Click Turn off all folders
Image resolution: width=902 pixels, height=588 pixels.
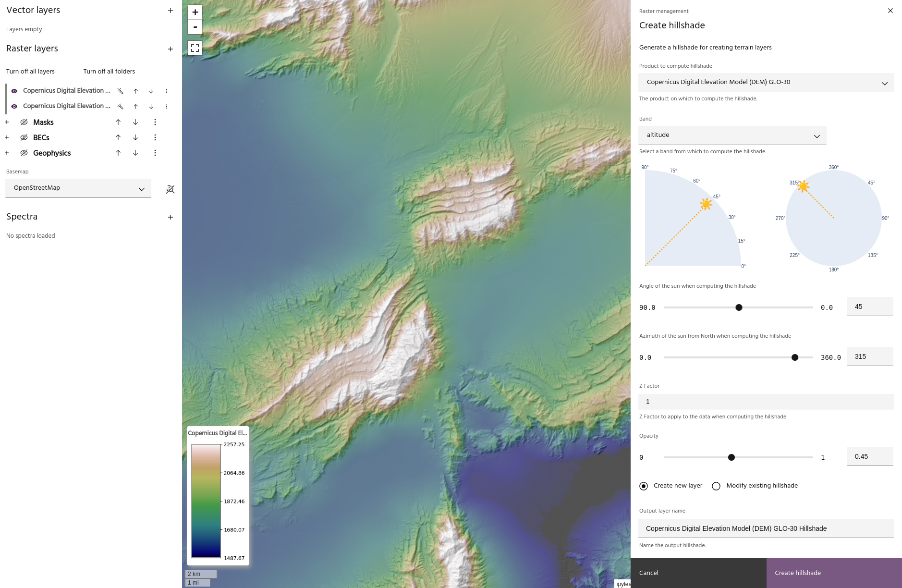coord(109,72)
